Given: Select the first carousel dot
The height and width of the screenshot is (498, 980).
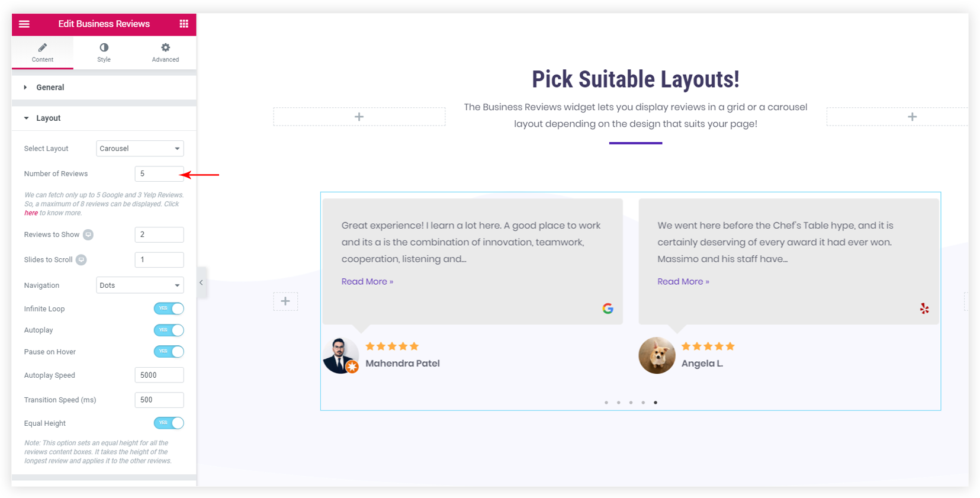Looking at the screenshot, I should coord(606,403).
